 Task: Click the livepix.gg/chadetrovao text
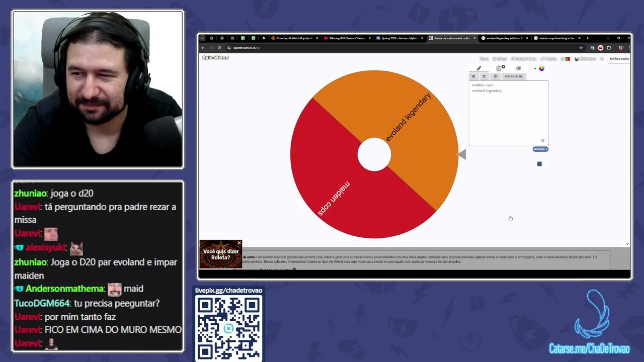click(x=228, y=291)
